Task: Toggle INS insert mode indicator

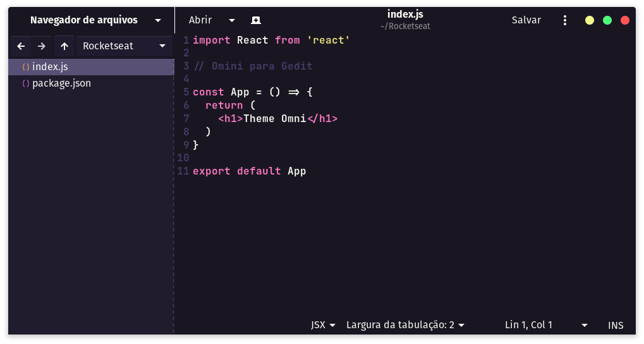Action: click(616, 325)
